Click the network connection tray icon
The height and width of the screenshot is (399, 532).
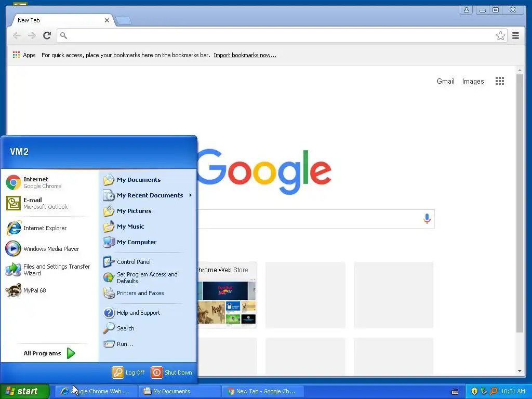tap(484, 391)
